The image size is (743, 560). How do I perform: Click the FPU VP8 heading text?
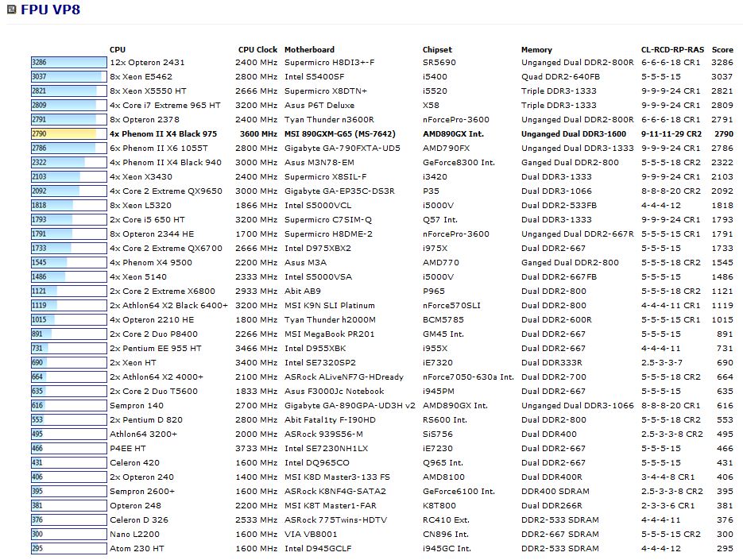click(50, 10)
